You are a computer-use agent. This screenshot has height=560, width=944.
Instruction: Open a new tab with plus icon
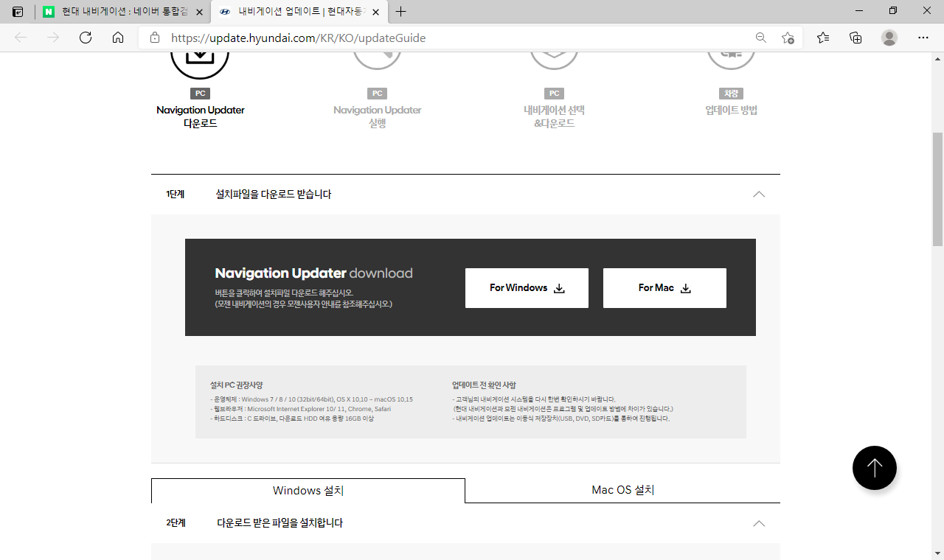pos(401,12)
